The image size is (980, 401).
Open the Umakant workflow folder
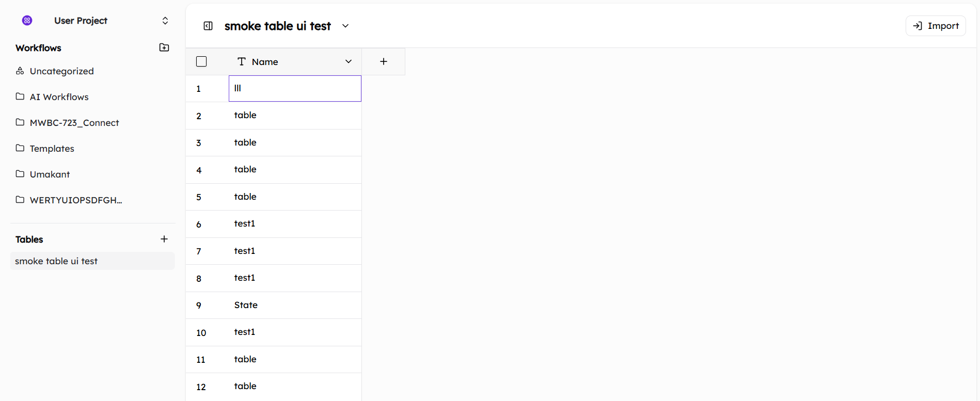coord(50,174)
